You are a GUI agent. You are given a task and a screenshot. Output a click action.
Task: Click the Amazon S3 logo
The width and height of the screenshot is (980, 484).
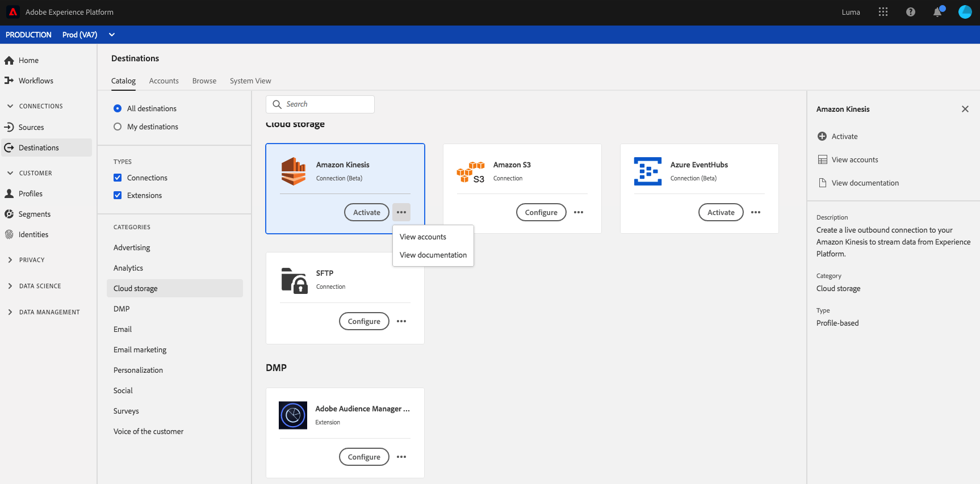(471, 172)
